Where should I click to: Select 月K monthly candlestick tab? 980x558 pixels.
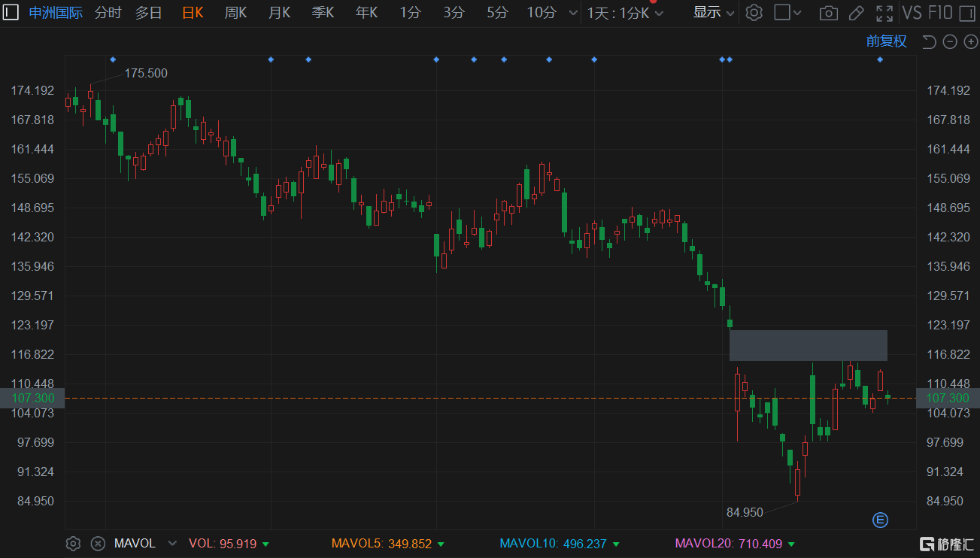279,13
